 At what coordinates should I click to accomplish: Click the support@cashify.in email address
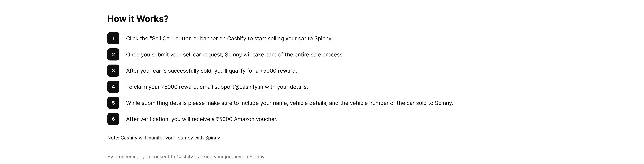(239, 87)
